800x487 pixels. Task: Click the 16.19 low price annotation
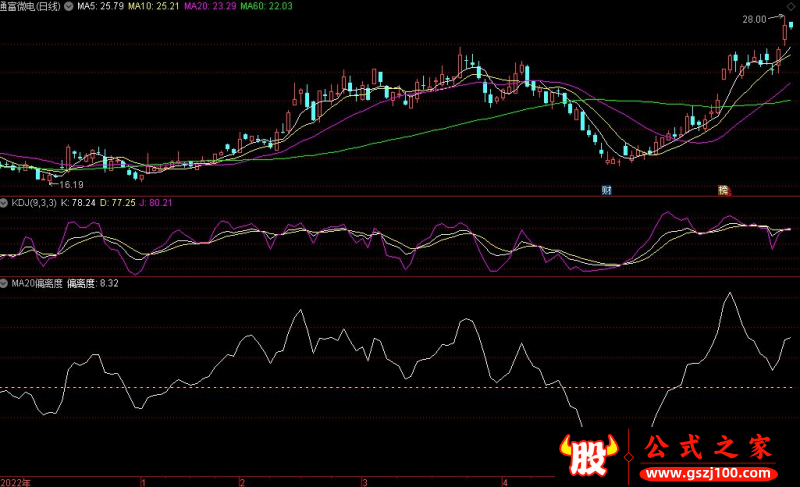[70, 185]
